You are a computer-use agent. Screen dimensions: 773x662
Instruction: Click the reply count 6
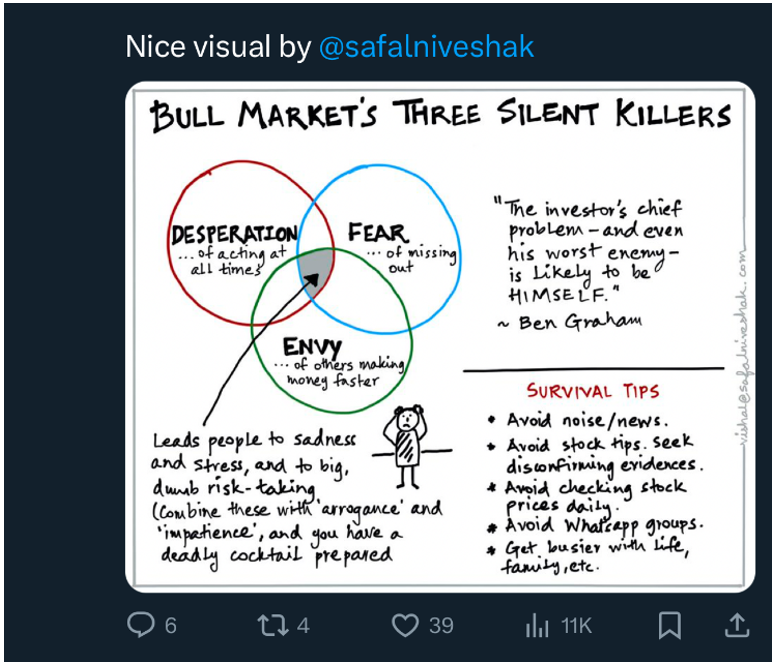170,626
